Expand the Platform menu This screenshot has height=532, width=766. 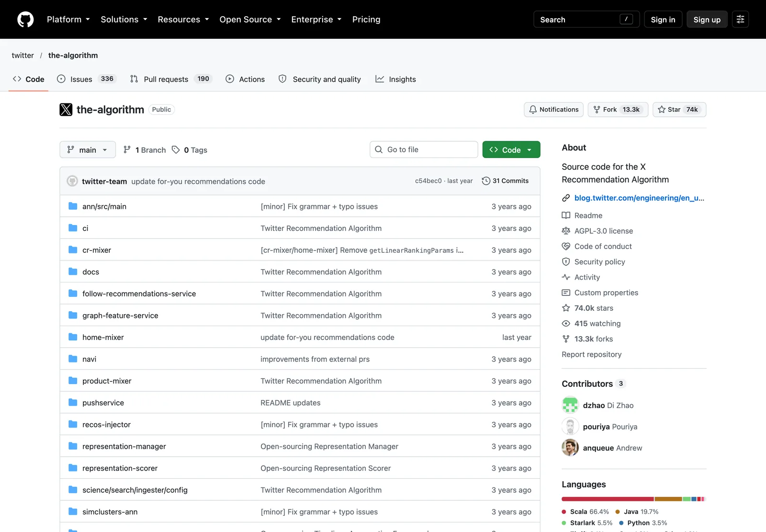pyautogui.click(x=68, y=20)
